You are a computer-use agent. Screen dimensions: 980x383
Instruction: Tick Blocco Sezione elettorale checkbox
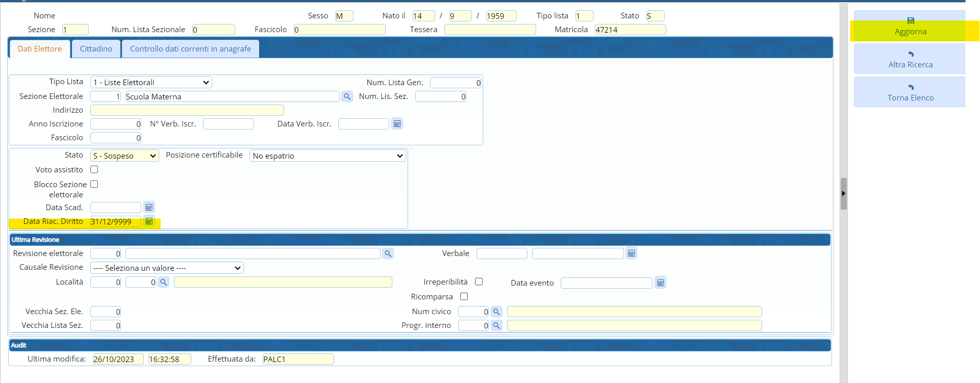(94, 184)
